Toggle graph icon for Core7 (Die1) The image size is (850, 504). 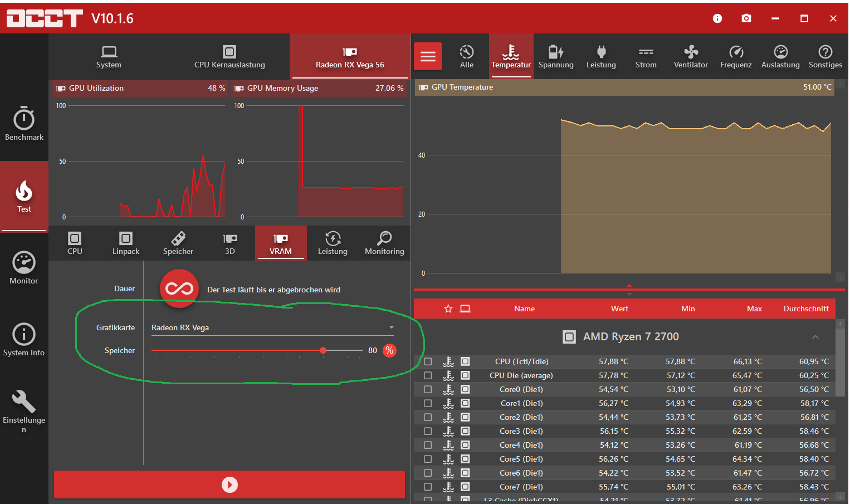[x=448, y=487]
